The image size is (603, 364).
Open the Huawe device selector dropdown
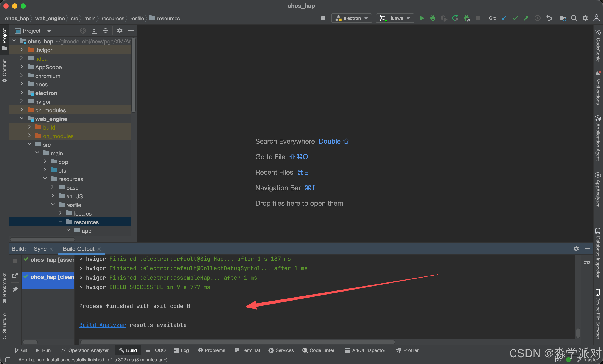click(395, 18)
